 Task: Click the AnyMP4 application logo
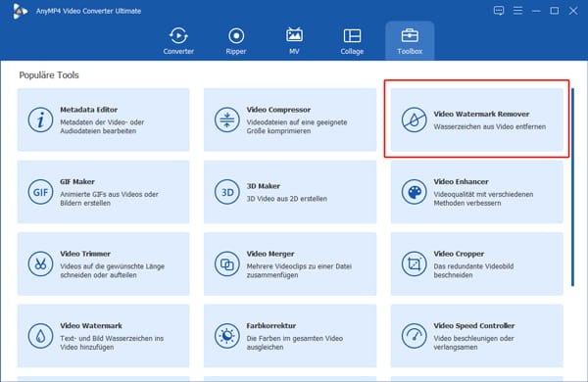pos(20,11)
